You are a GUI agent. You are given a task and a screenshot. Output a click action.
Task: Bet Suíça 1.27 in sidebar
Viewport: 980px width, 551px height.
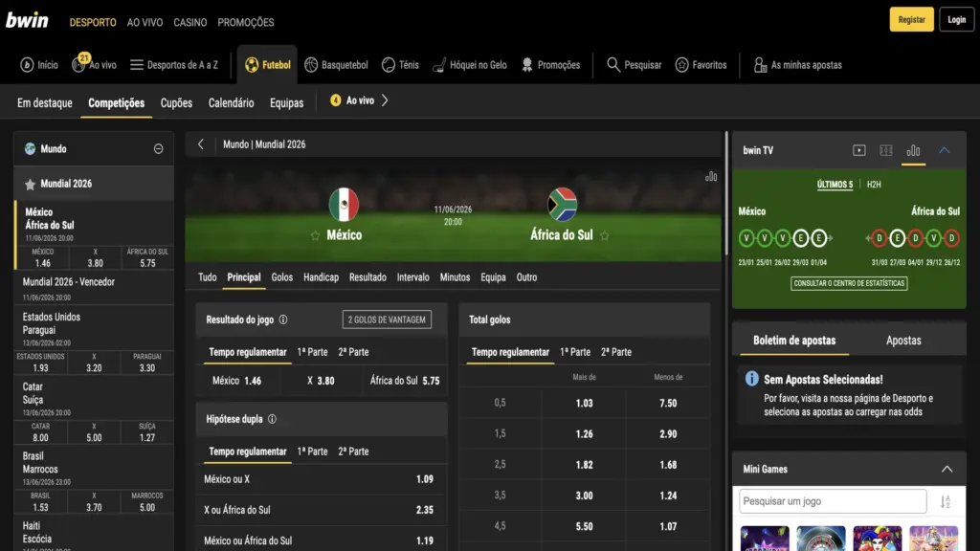pyautogui.click(x=146, y=432)
